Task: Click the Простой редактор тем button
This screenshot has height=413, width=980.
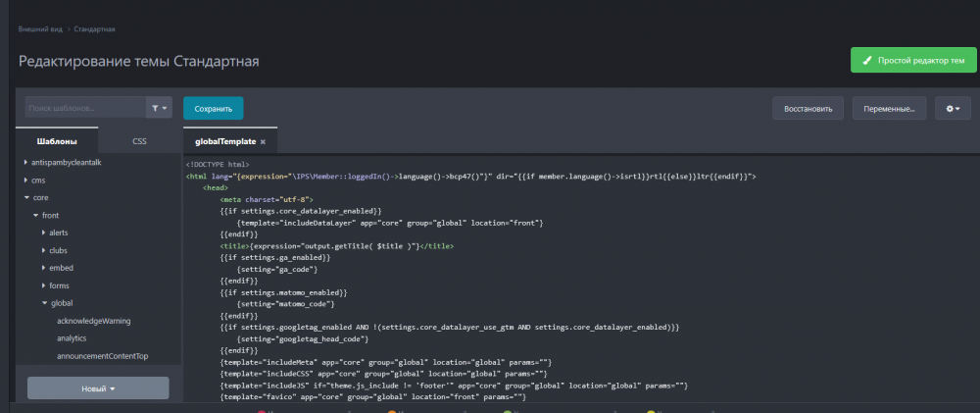Action: (x=913, y=60)
